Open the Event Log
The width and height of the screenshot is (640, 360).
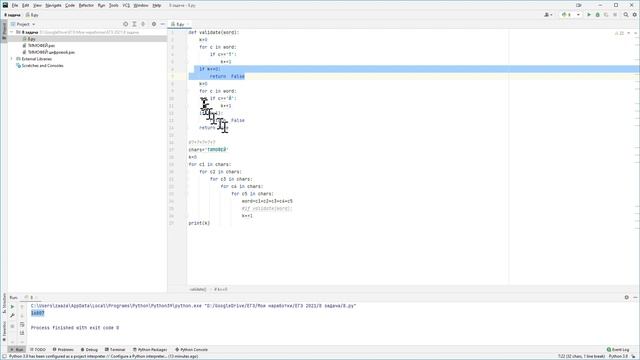[618, 350]
